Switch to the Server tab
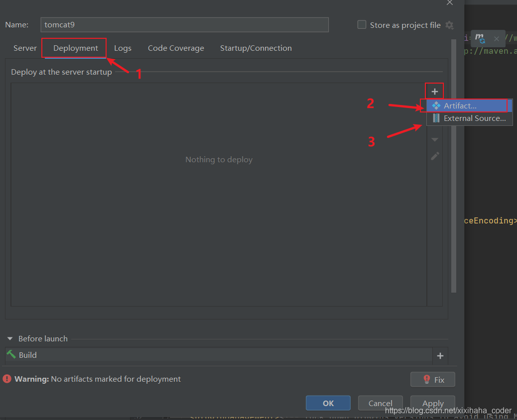 [x=25, y=48]
